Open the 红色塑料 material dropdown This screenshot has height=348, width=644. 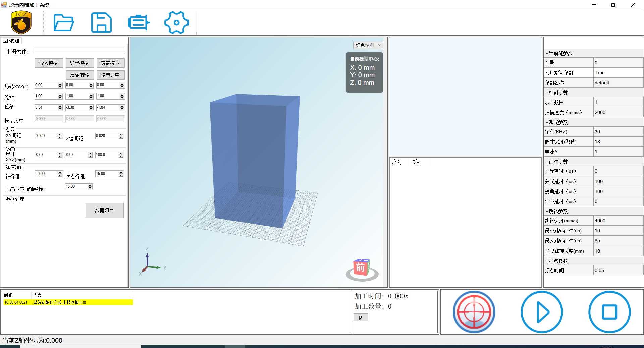(368, 45)
